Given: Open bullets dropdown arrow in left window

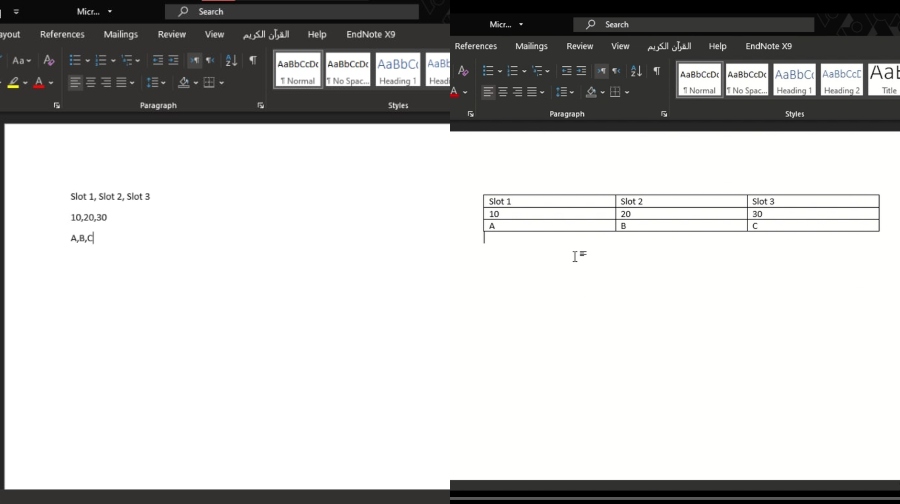Looking at the screenshot, I should coord(87,61).
